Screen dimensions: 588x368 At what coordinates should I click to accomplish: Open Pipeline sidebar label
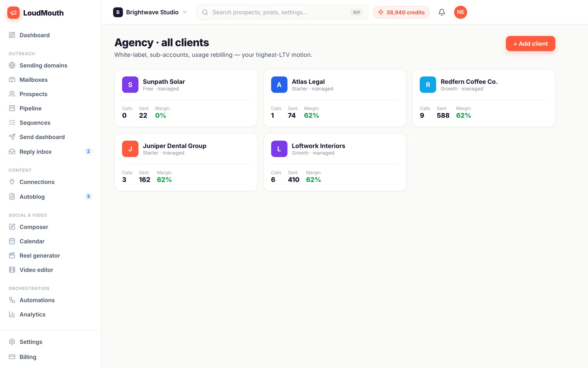[31, 108]
